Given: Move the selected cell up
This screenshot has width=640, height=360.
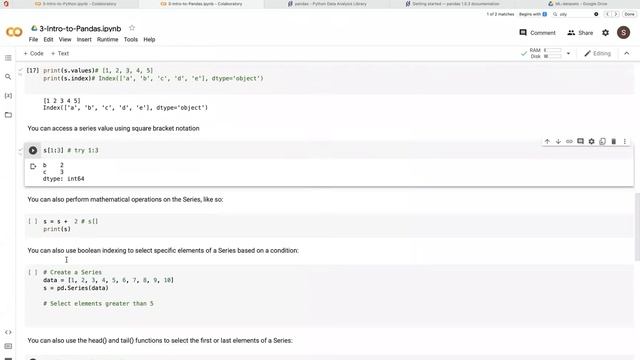Looking at the screenshot, I should coord(547,141).
